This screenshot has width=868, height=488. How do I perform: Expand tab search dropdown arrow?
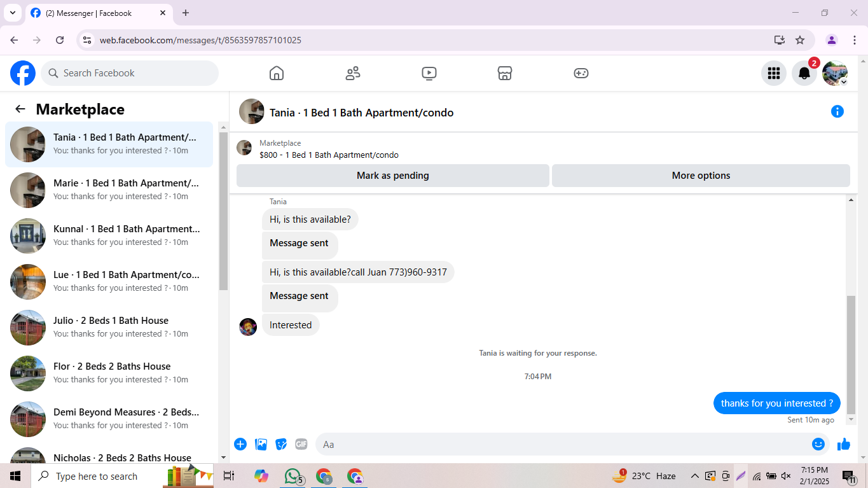pyautogui.click(x=12, y=13)
